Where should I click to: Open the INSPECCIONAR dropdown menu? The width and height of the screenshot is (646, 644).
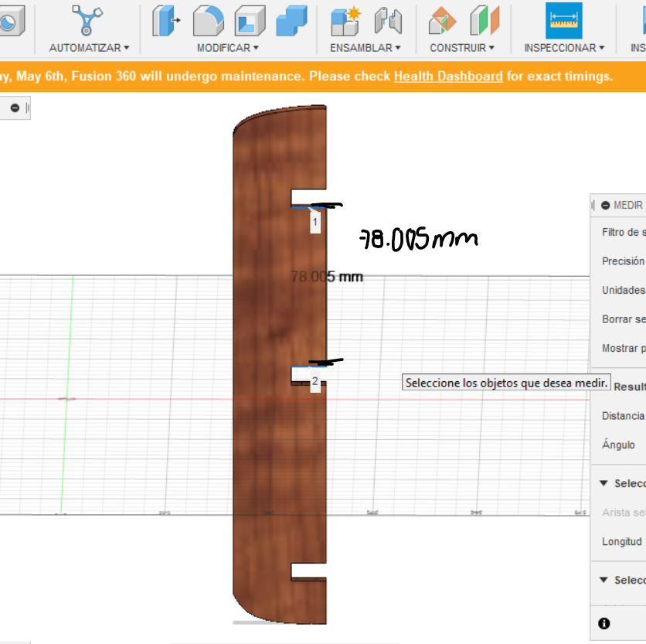[564, 48]
